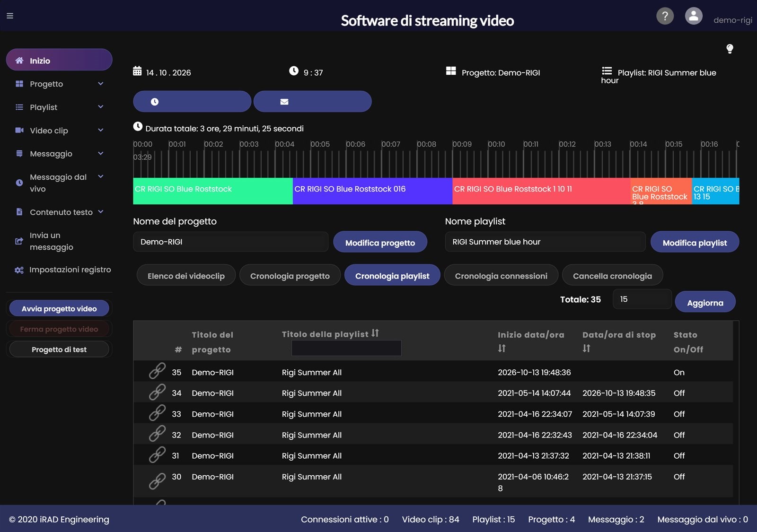Select red CR RIGI SO Blue Roststock 1 10 11 clip
The image size is (757, 532).
tap(541, 191)
